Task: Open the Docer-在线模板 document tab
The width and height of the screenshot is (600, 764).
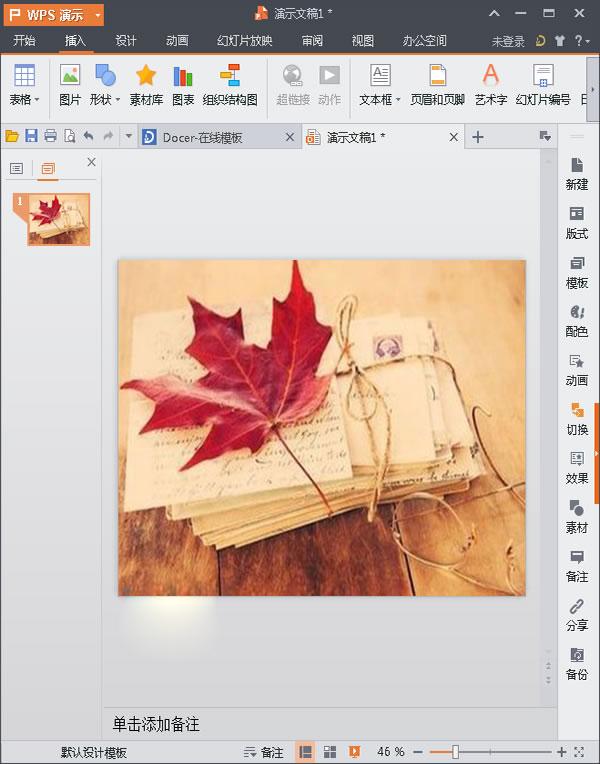Action: [202, 138]
